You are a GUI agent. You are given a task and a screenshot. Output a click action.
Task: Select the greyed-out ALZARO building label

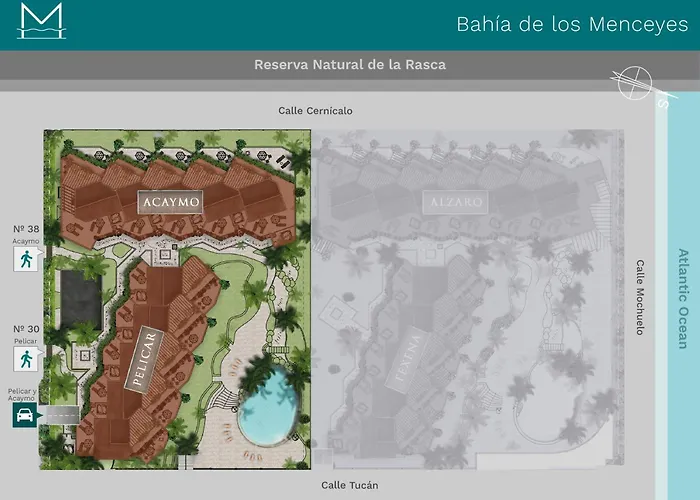[455, 202]
